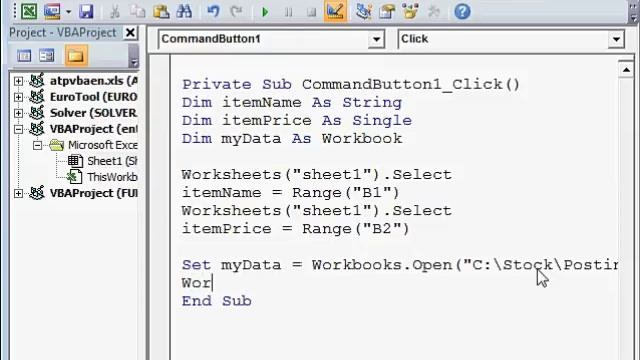640x360 pixels.
Task: Open the Properties Window icon
Action: point(387,11)
